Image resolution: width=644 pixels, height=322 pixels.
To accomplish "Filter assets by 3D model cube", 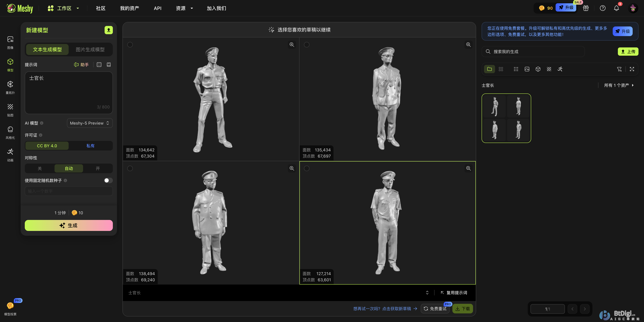I will [x=538, y=69].
